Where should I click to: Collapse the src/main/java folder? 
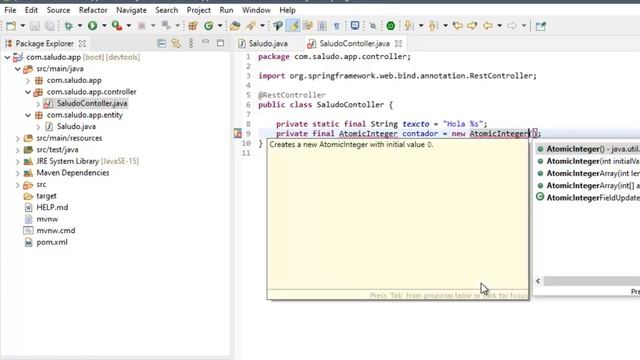click(x=18, y=69)
